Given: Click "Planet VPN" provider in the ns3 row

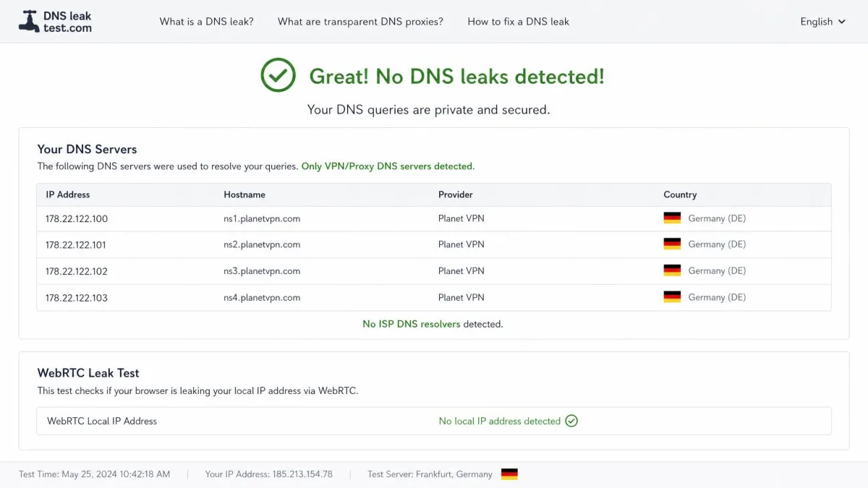Looking at the screenshot, I should [461, 271].
